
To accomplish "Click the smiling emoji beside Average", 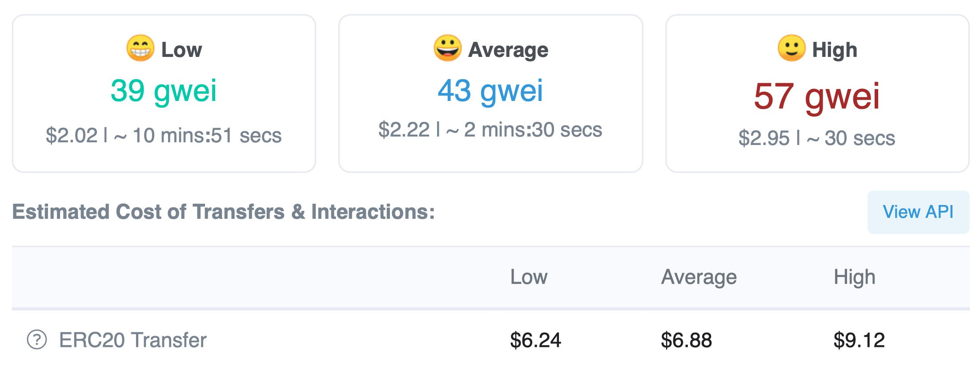I will click(x=447, y=48).
